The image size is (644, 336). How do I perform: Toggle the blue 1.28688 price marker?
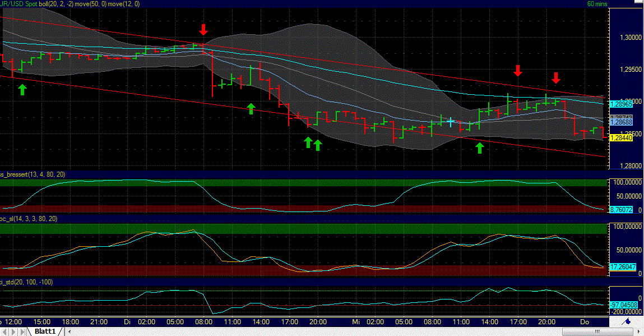click(x=621, y=122)
